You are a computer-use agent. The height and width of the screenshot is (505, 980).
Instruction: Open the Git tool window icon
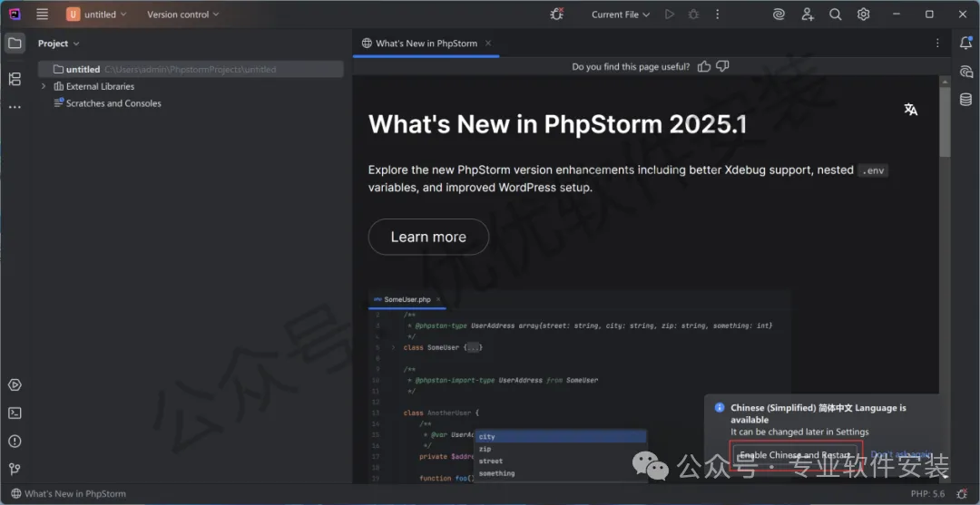[15, 469]
